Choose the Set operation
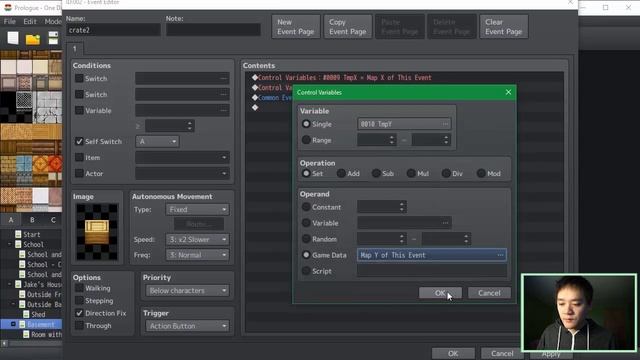640x360 pixels. pos(306,173)
